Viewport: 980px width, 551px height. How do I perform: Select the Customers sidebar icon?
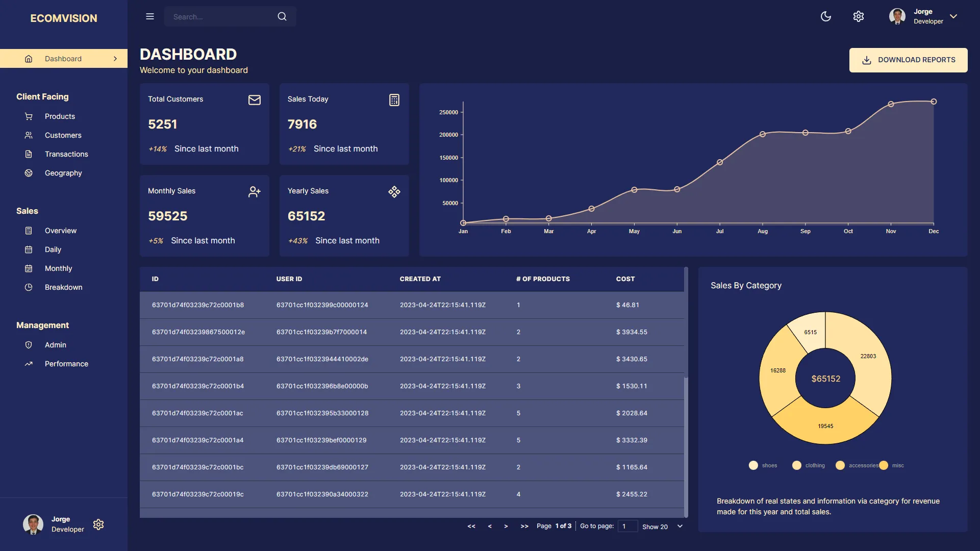(x=29, y=135)
